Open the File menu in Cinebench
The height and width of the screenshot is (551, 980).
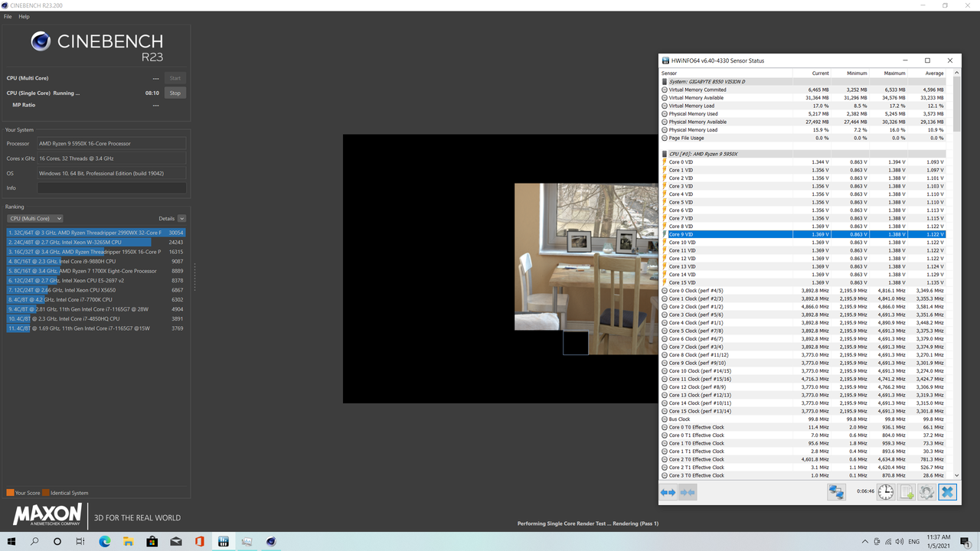pyautogui.click(x=8, y=16)
